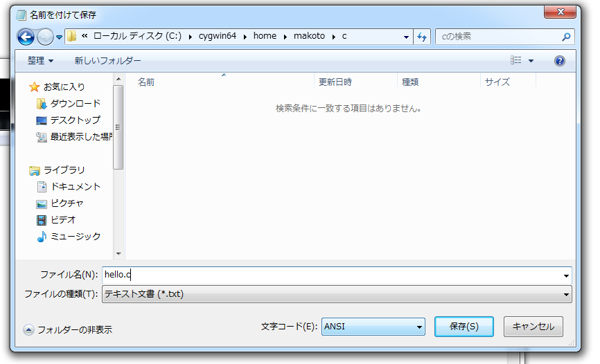The width and height of the screenshot is (600, 364).
Task: Click the back navigation arrow button
Action: click(x=26, y=37)
